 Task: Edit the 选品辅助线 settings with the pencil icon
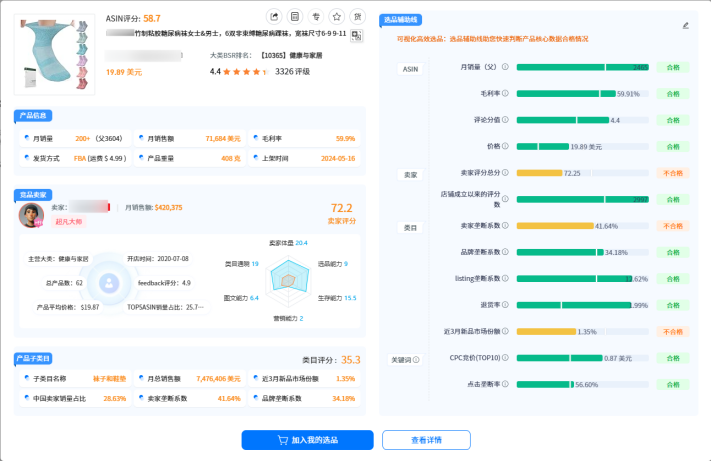tap(685, 25)
